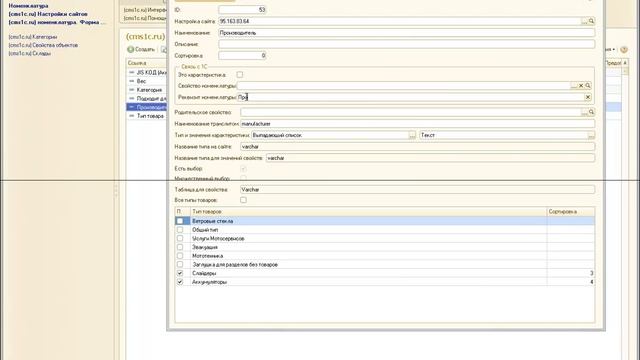Select the Подходит для row in background list
The image size is (640, 360).
pyautogui.click(x=147, y=98)
